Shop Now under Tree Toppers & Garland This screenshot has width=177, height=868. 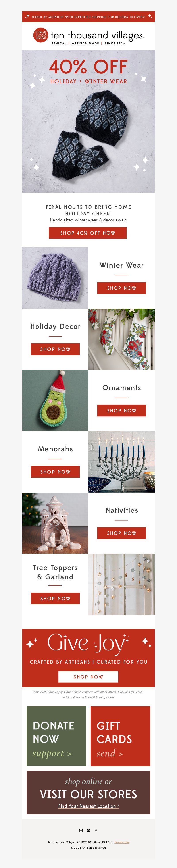[x=55, y=599]
